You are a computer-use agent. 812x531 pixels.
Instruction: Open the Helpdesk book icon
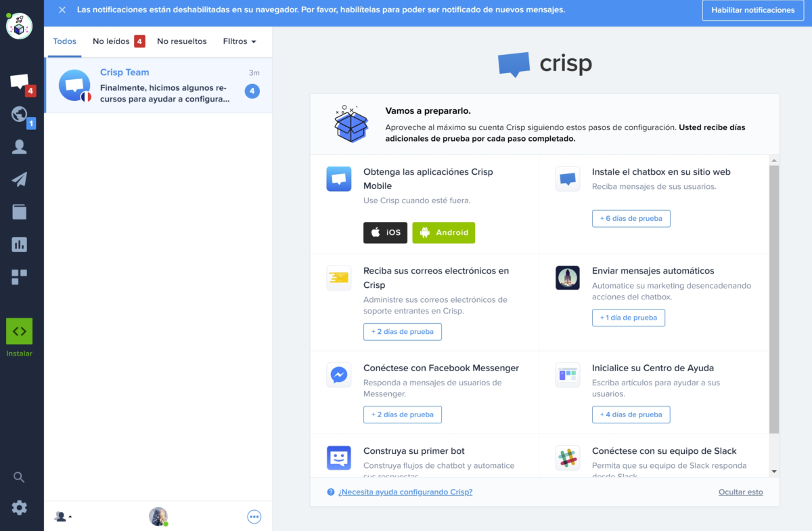20,212
